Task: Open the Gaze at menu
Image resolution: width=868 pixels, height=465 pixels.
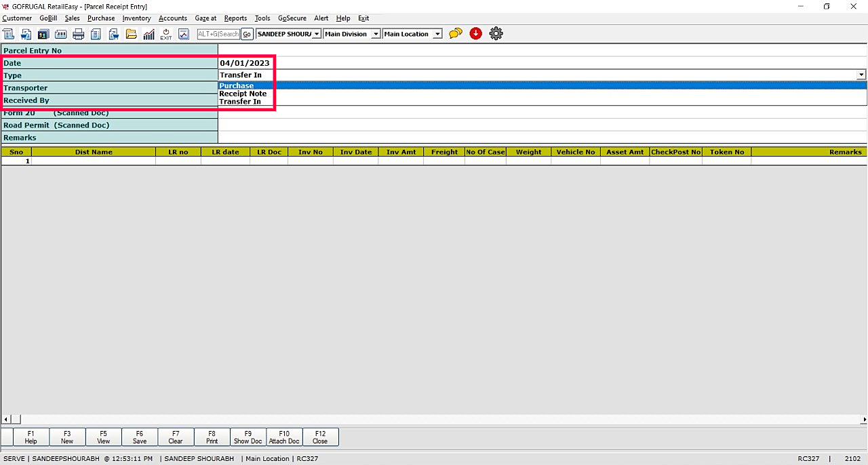Action: (x=205, y=18)
